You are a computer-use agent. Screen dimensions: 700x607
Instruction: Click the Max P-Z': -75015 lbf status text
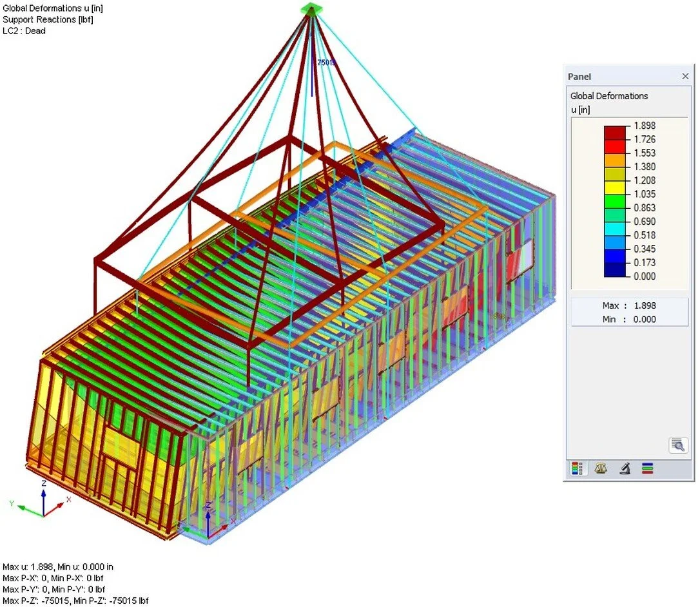click(x=73, y=600)
